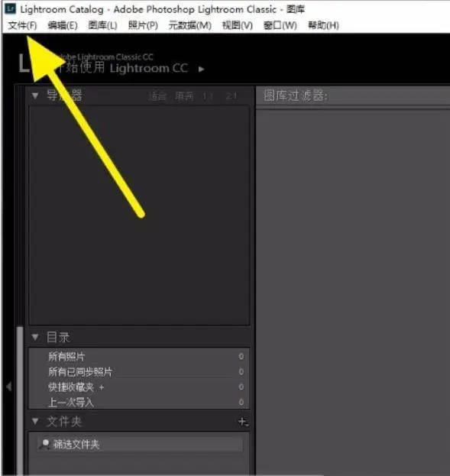Open the 文件(F) menu
This screenshot has height=476, width=450.
(x=22, y=25)
